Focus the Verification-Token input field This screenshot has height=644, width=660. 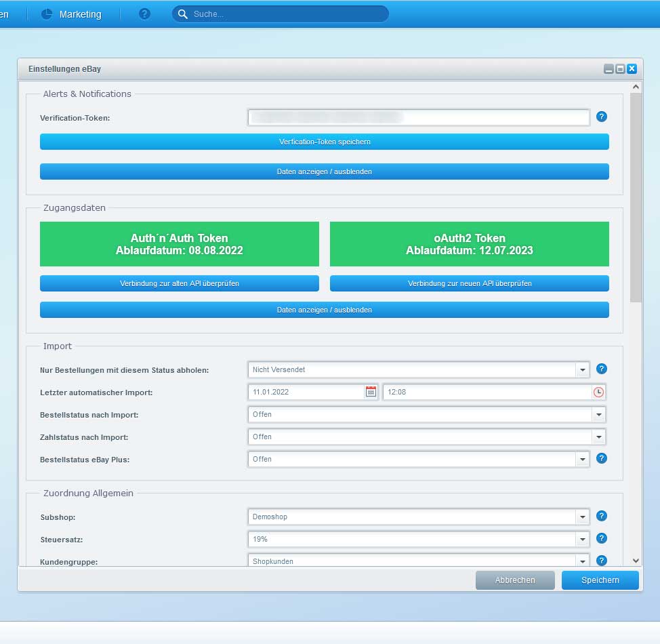pos(419,117)
